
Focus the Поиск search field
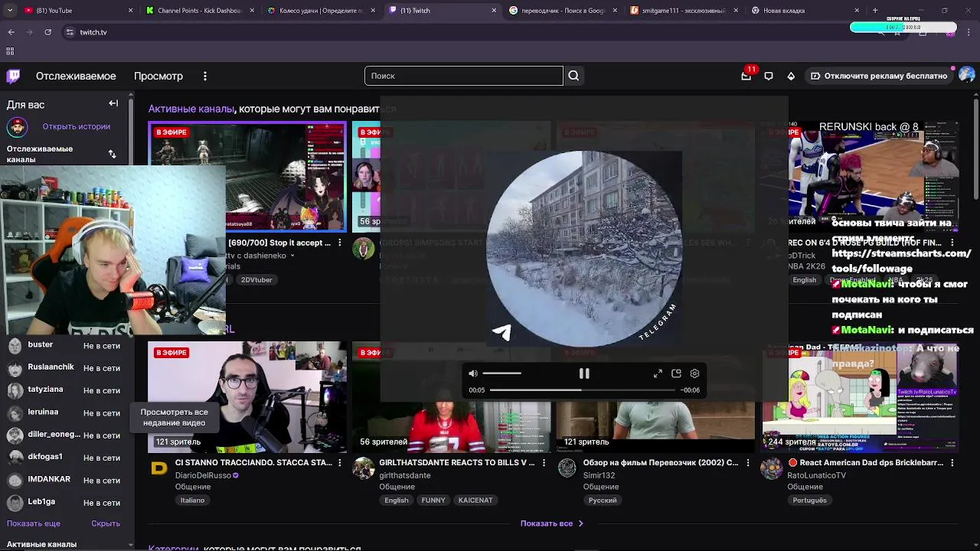click(464, 76)
